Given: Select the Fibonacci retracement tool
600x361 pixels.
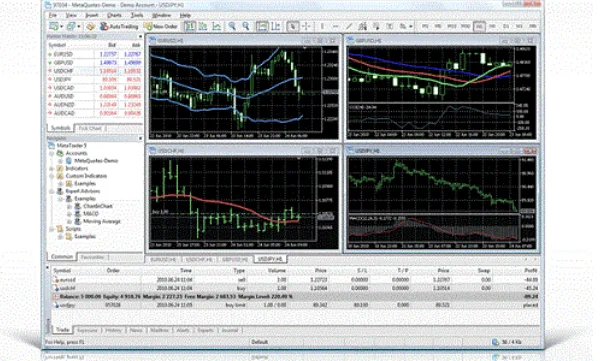Looking at the screenshot, I should coord(376,26).
